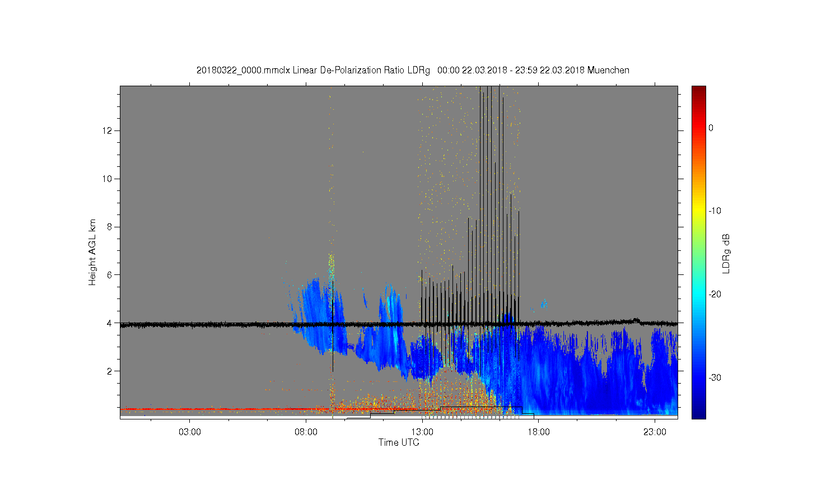Click the height tick label 8

110,227
